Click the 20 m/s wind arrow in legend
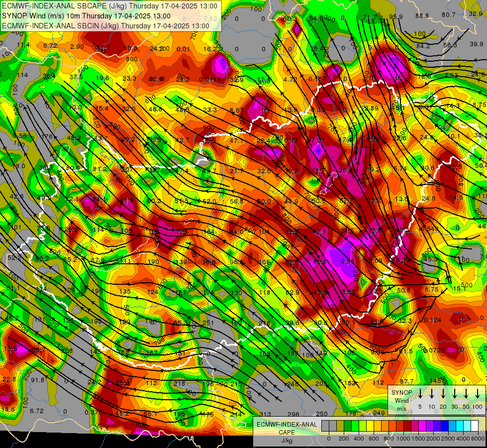 click(443, 394)
